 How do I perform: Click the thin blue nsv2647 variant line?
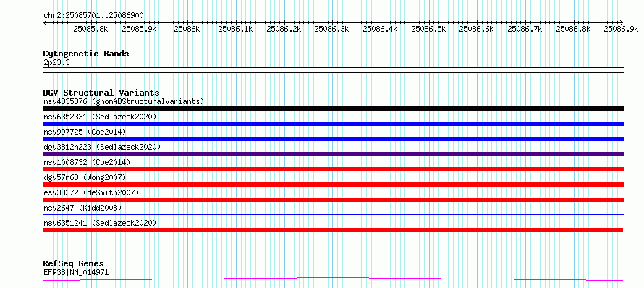pos(334,214)
